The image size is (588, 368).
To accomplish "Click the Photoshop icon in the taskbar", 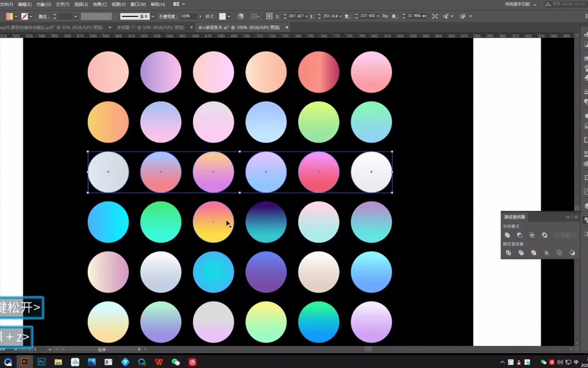I will (x=41, y=362).
